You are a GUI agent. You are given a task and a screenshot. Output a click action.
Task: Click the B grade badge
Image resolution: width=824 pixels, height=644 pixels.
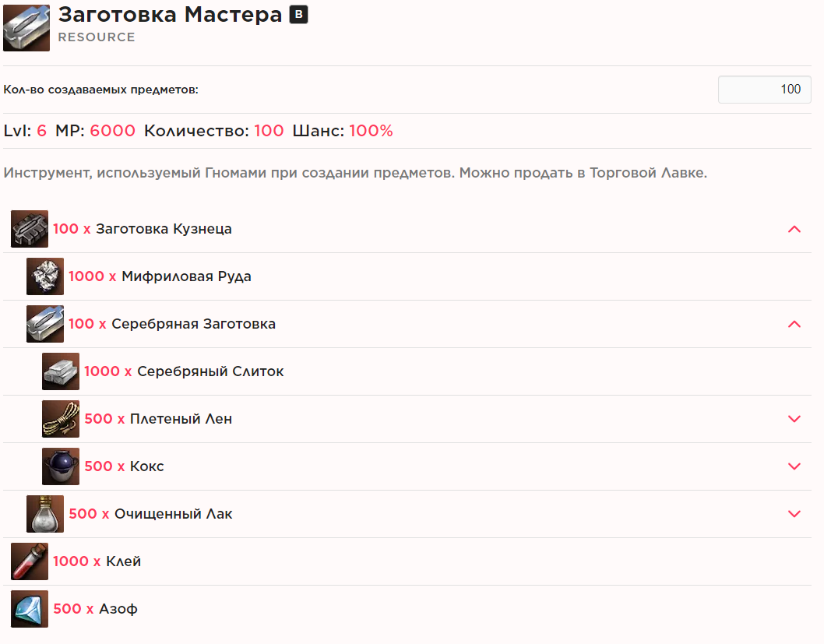click(x=299, y=15)
